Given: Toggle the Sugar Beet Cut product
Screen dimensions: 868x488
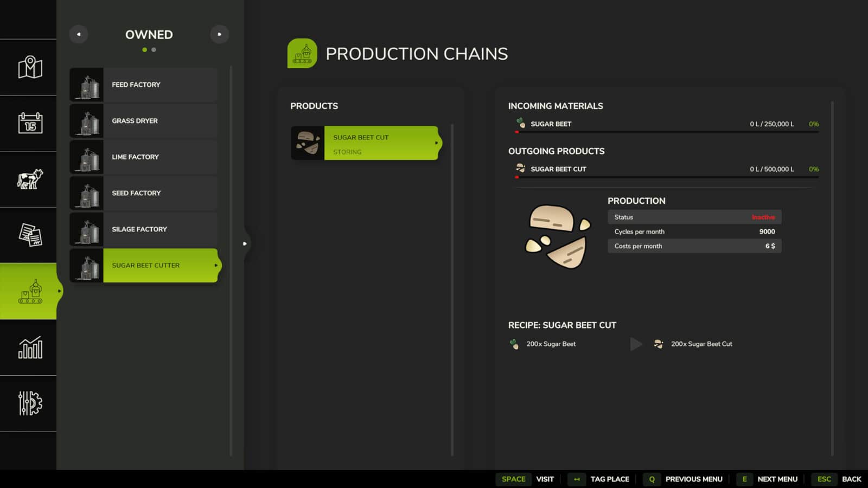Looking at the screenshot, I should pyautogui.click(x=381, y=143).
